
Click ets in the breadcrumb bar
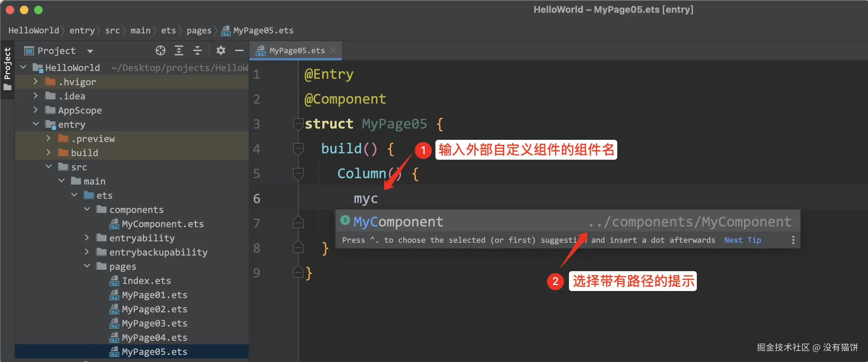168,31
